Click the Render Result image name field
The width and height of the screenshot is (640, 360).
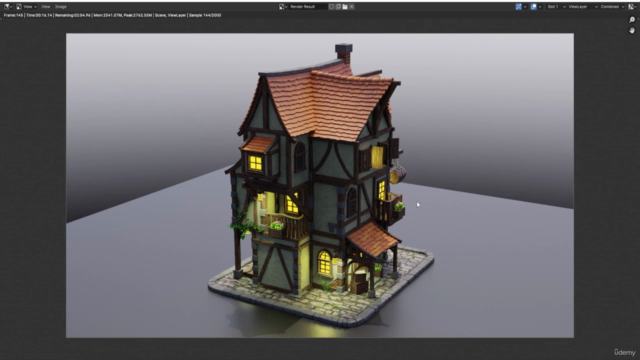308,7
